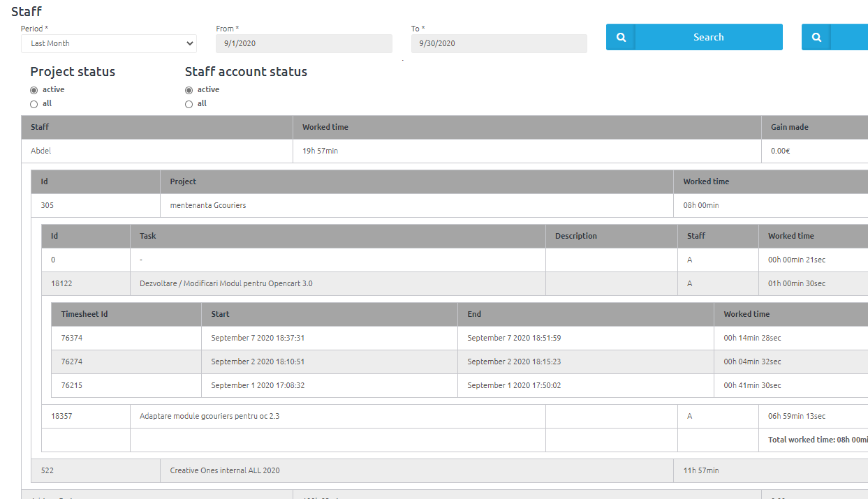Click the To date field 9/30/2020
This screenshot has width=868, height=499.
tap(499, 43)
